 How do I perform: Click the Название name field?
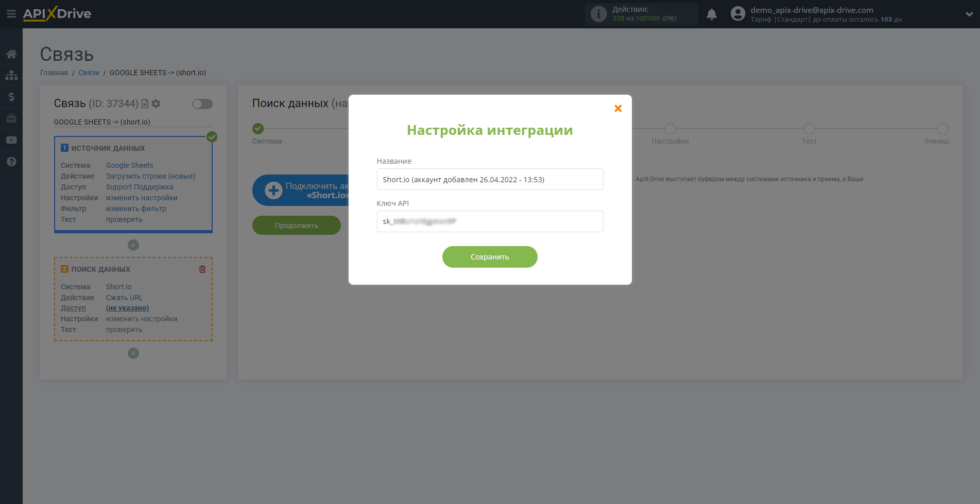click(x=490, y=179)
